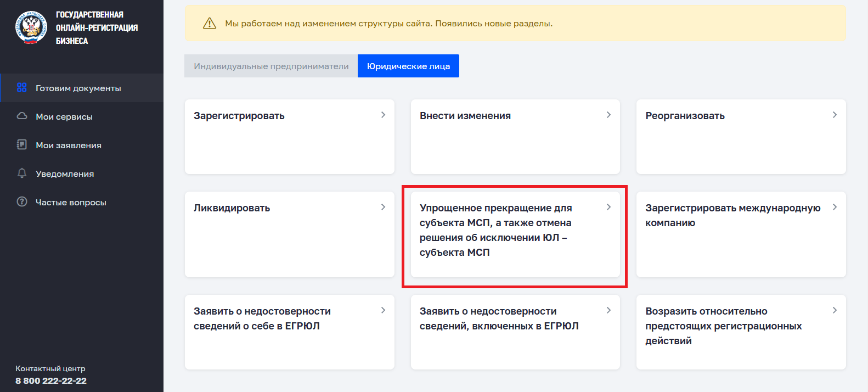Click the site structure change notice text
Screen dimensions: 868x392
point(388,24)
